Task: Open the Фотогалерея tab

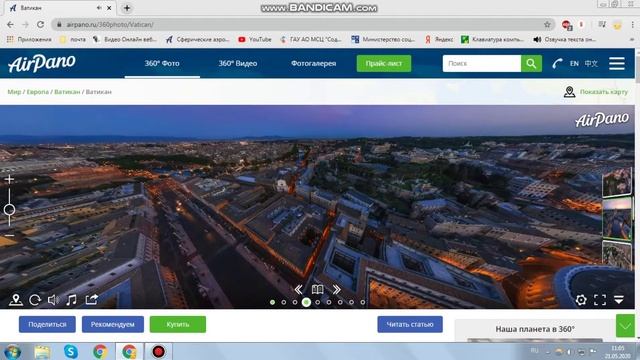Action: click(x=313, y=63)
